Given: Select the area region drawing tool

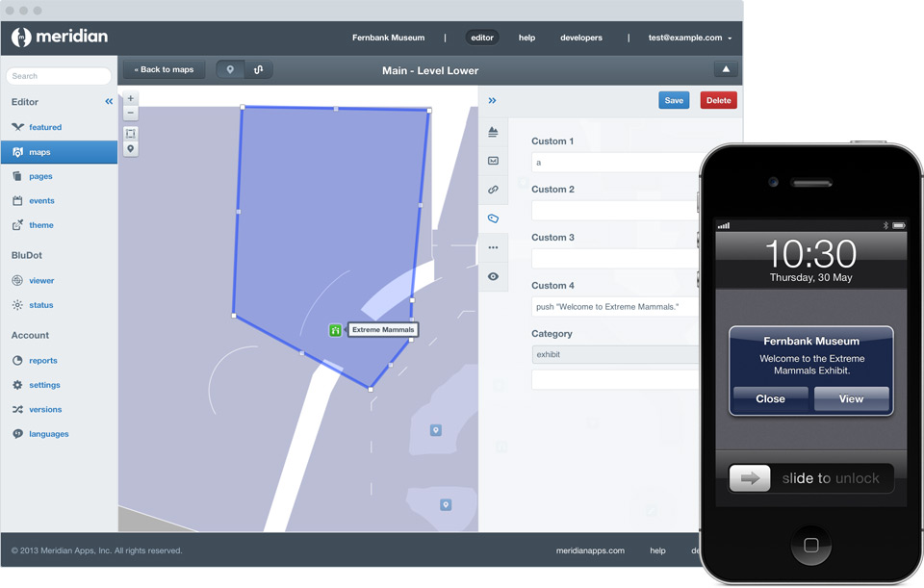Looking at the screenshot, I should (x=131, y=134).
